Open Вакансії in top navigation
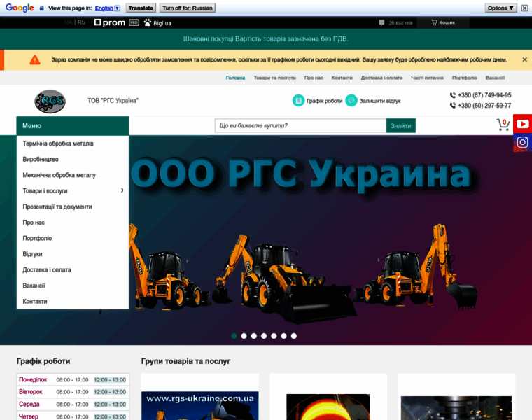This screenshot has height=420, width=532. [495, 78]
